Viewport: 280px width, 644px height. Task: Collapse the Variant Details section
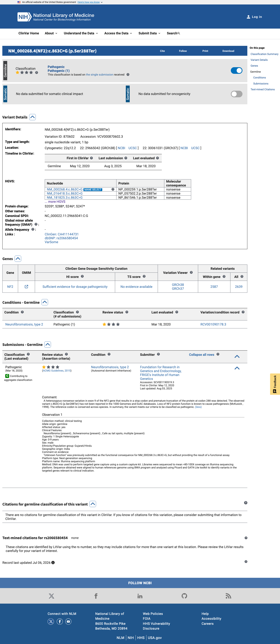coord(32,117)
